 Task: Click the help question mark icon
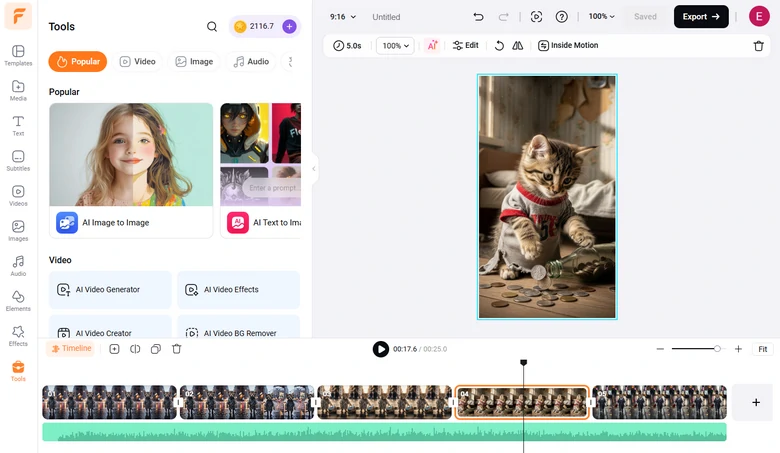click(562, 17)
